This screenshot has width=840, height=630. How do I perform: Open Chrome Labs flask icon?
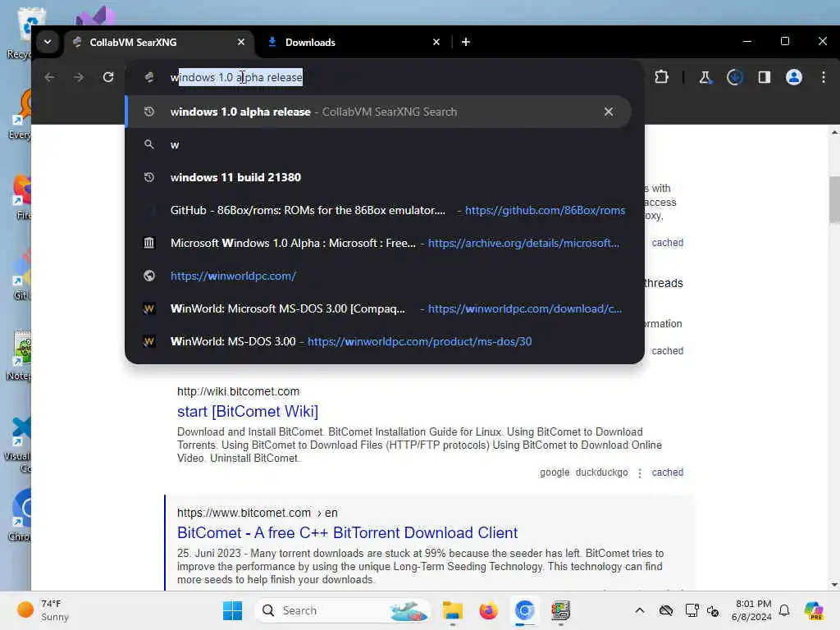[x=705, y=77]
